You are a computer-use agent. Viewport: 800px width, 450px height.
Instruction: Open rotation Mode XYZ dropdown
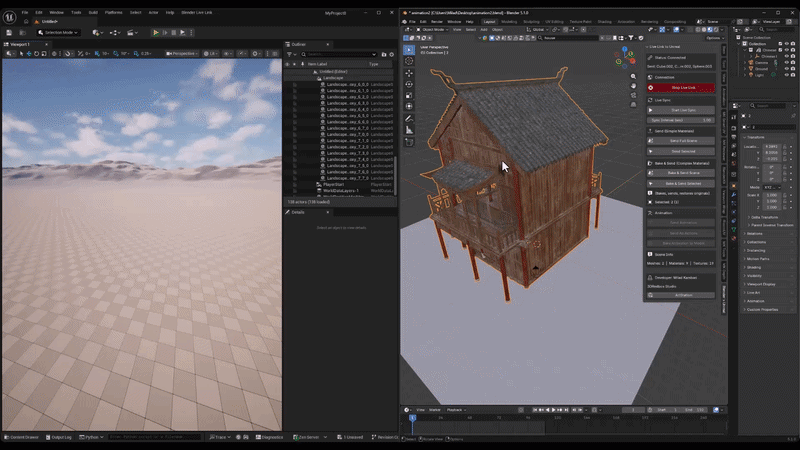[772, 187]
